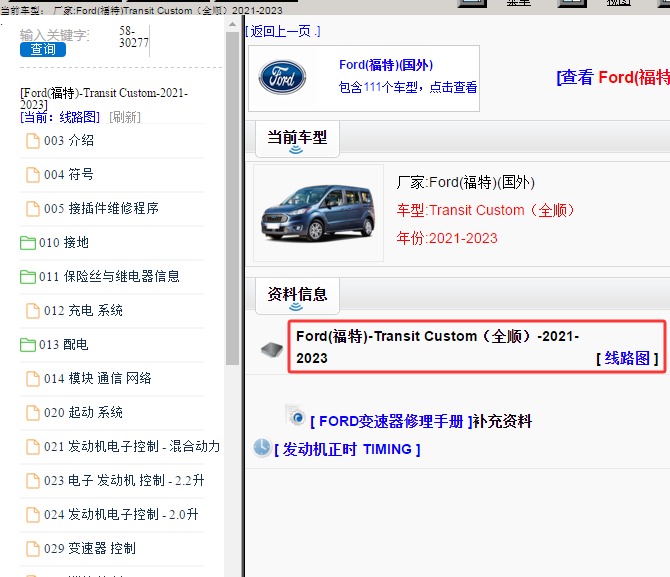The image size is (670, 577).
Task: Click the 011 保险丝与继电器信息 label
Action: coord(109,277)
